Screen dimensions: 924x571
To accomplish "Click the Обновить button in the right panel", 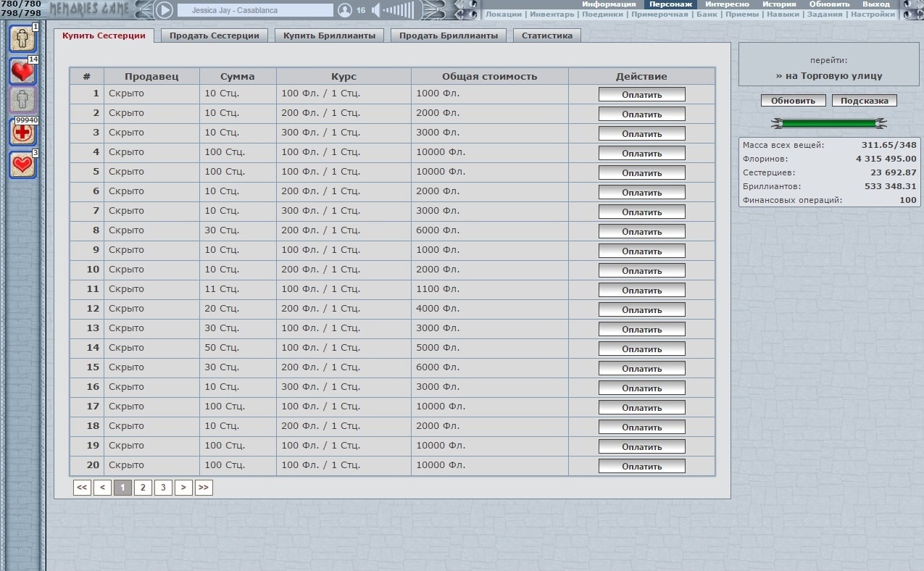I will [793, 101].
